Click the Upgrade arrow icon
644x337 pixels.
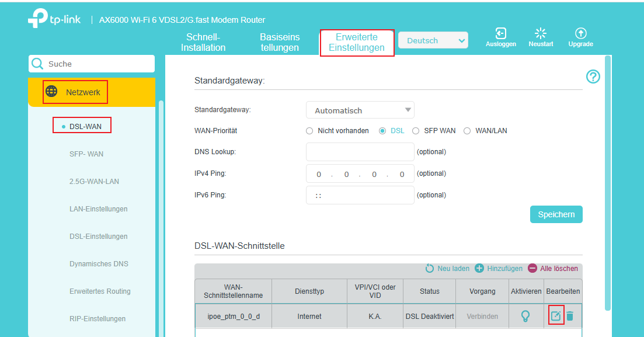(x=580, y=33)
